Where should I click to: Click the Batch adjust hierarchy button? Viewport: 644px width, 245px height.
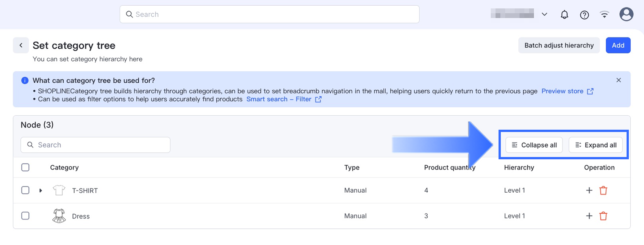[559, 46]
